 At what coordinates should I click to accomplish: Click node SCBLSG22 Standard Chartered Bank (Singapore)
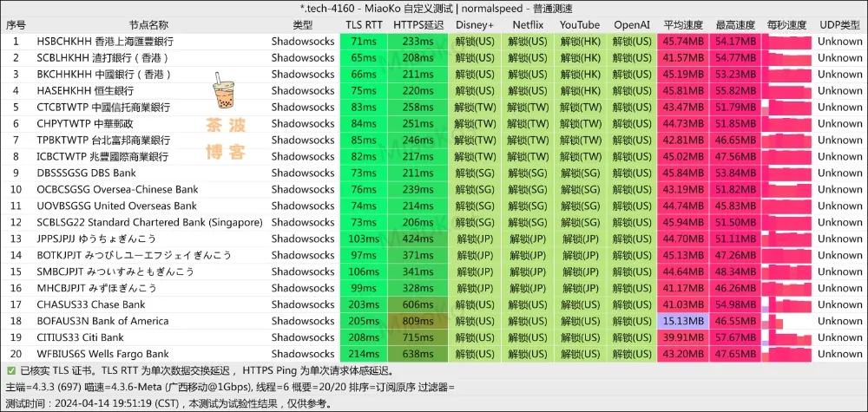pyautogui.click(x=149, y=222)
